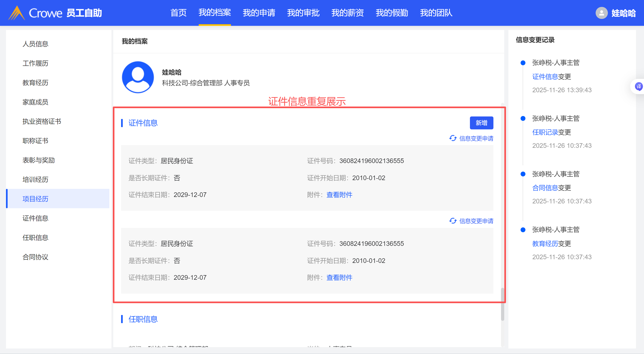Go to 首页 in top navigation
Screen dimensions: 644x354
coord(178,13)
